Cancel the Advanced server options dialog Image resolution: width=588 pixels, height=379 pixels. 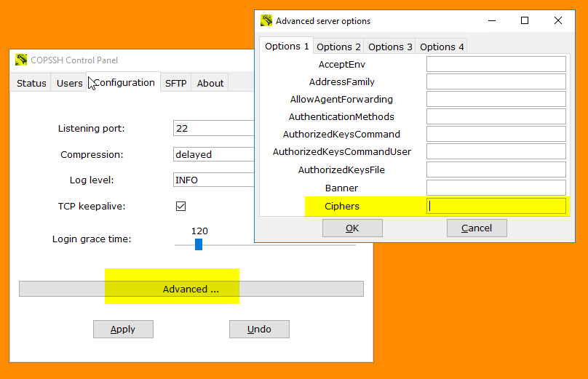(477, 228)
